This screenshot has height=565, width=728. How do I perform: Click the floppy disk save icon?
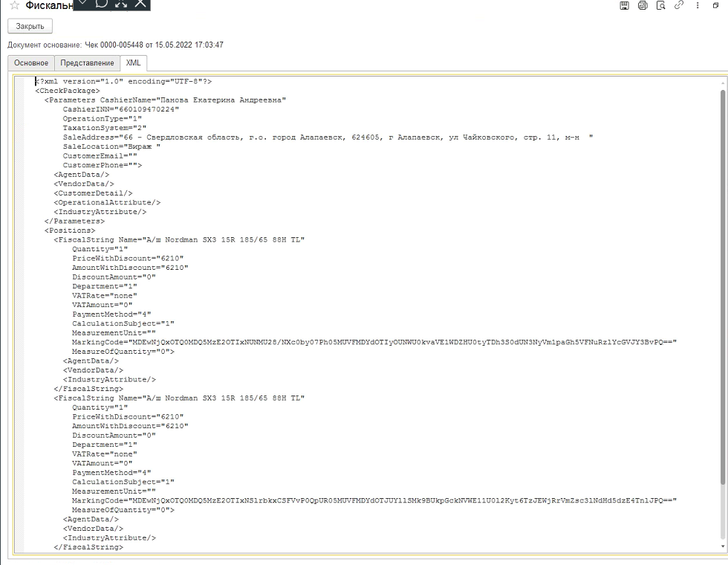pos(625,6)
